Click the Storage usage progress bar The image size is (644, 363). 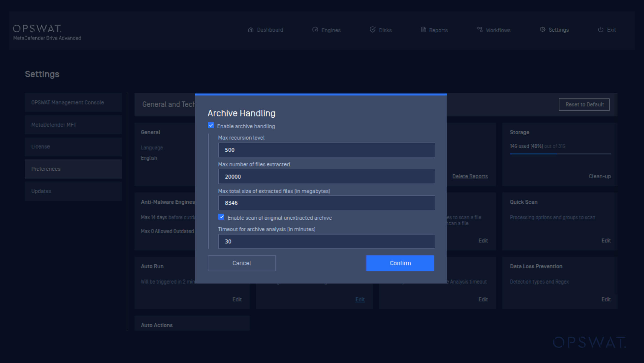560,154
